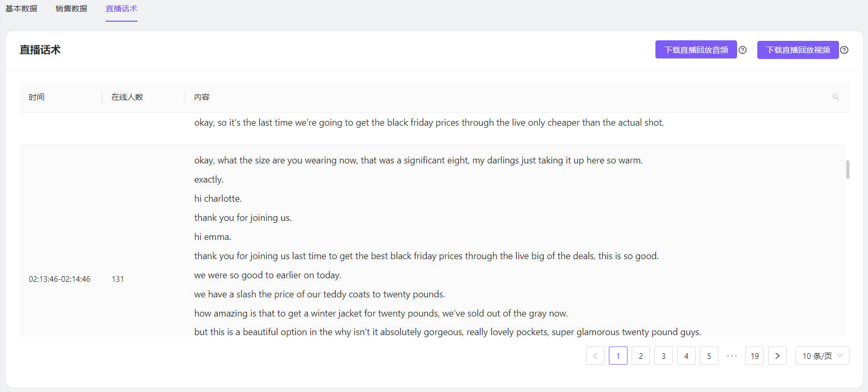This screenshot has width=868, height=392.
Task: Jump to last page 19
Action: pyautogui.click(x=755, y=356)
